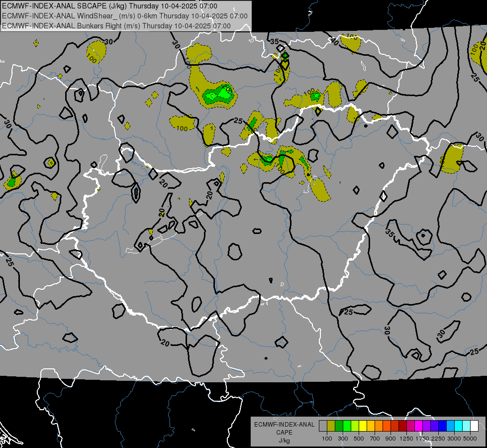Click the SBCAPE (J/kg) title line
The height and width of the screenshot is (448, 487).
click(x=109, y=6)
